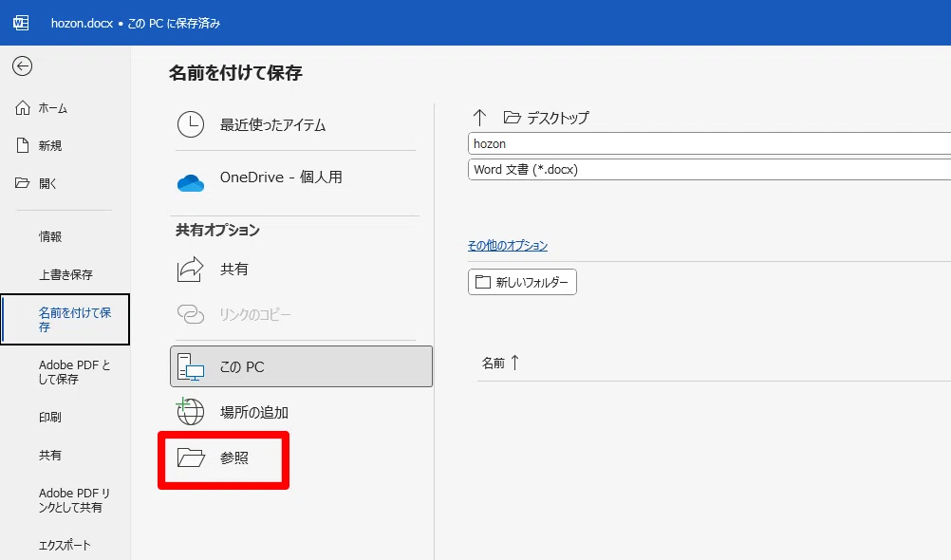Click the sort arrow next to 名前

tap(515, 363)
